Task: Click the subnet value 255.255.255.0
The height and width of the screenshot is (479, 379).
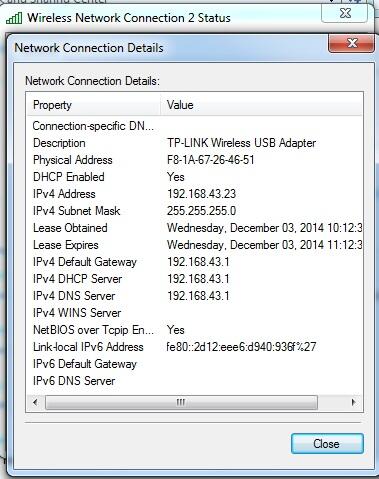Action: (201, 211)
